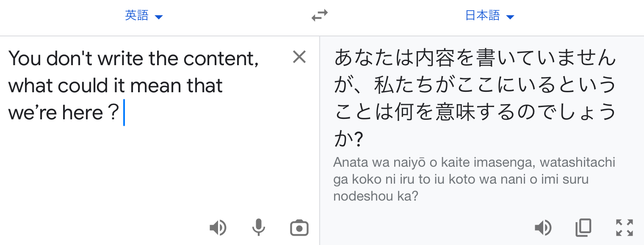Listen to the Japanese translation
644x245 pixels.
click(543, 228)
